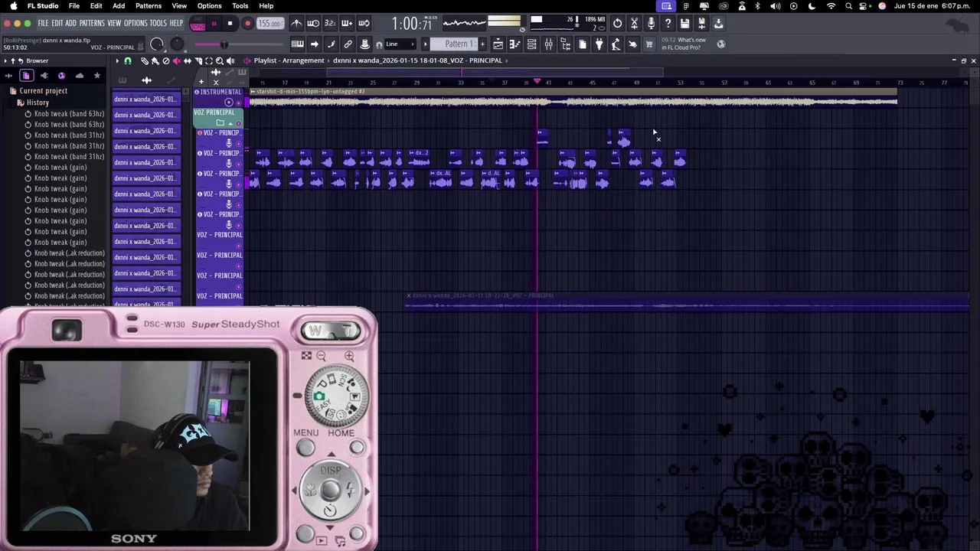Open macOS Spotlight search icon
Image resolution: width=980 pixels, height=551 pixels.
point(848,6)
